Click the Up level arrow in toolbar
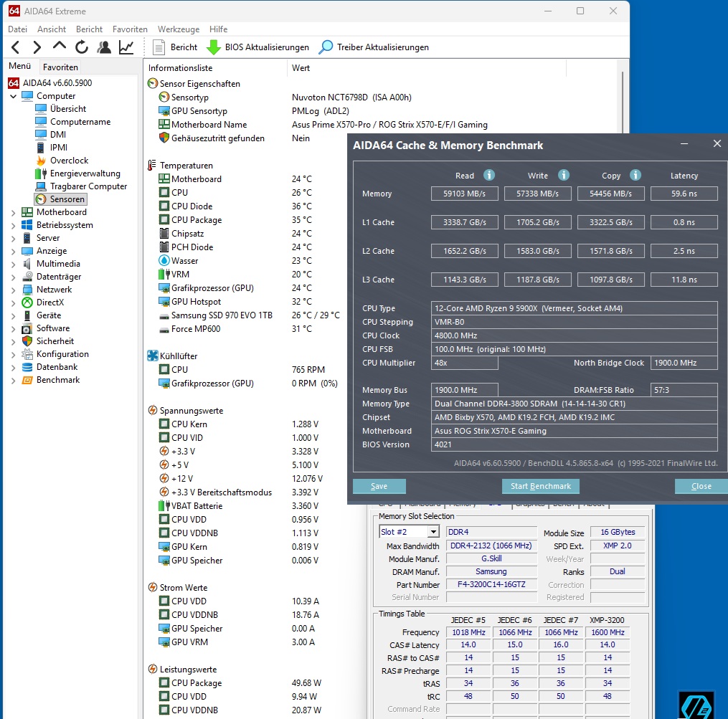Image resolution: width=728 pixels, height=719 pixels. (x=59, y=46)
